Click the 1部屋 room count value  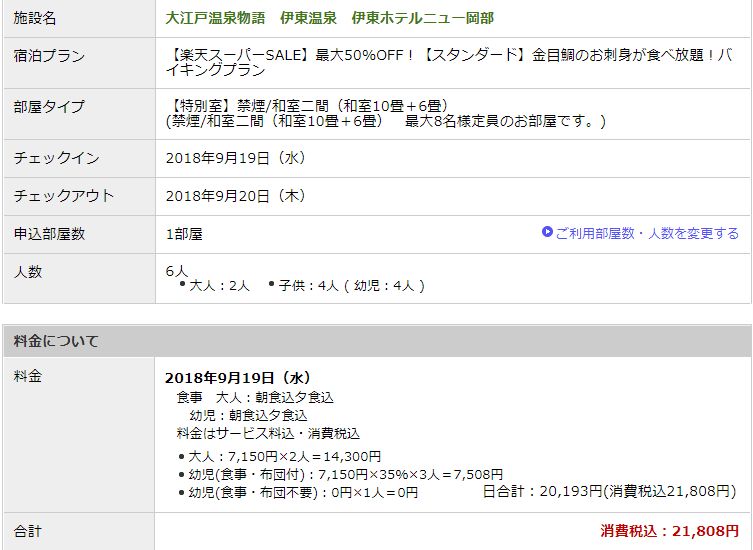tap(184, 234)
